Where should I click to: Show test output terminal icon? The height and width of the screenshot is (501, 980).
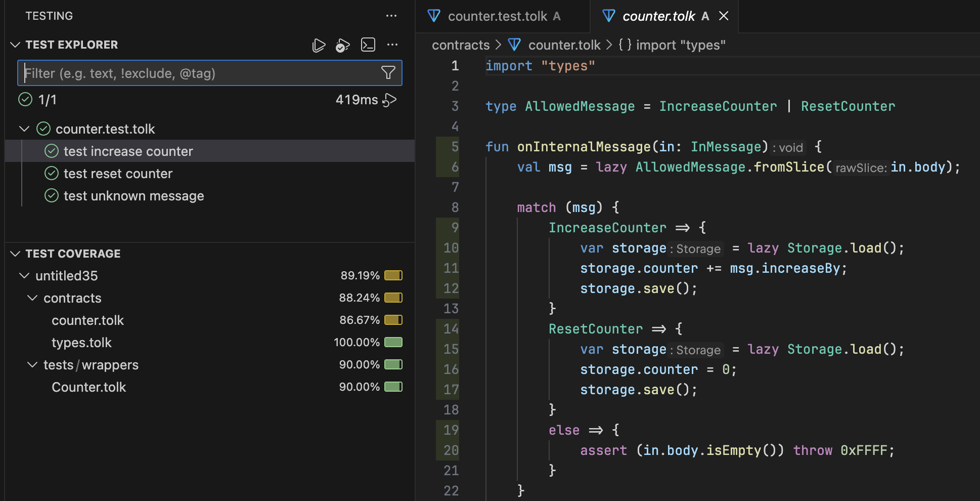368,45
